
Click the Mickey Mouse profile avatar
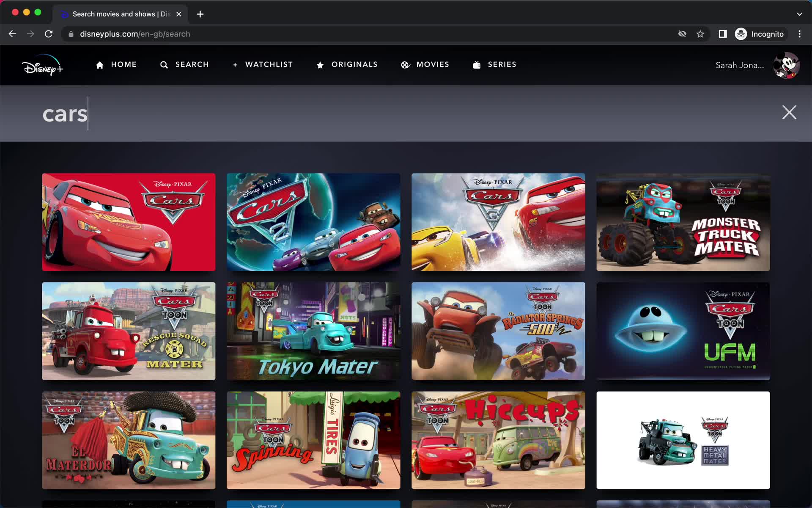(x=786, y=65)
